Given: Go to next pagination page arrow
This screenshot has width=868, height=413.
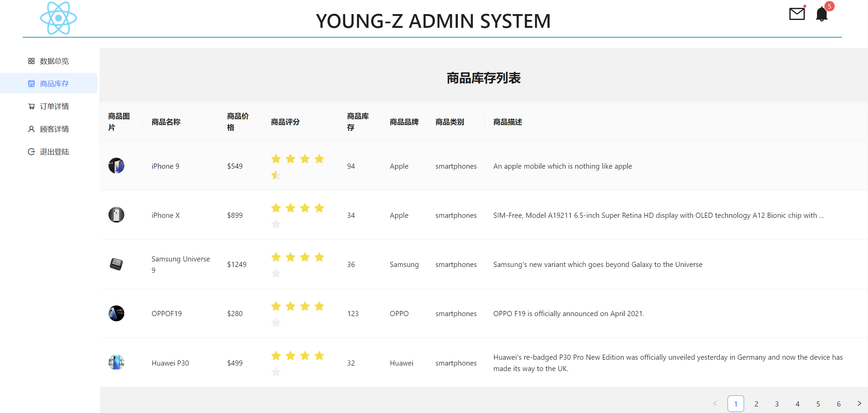Looking at the screenshot, I should coord(859,403).
